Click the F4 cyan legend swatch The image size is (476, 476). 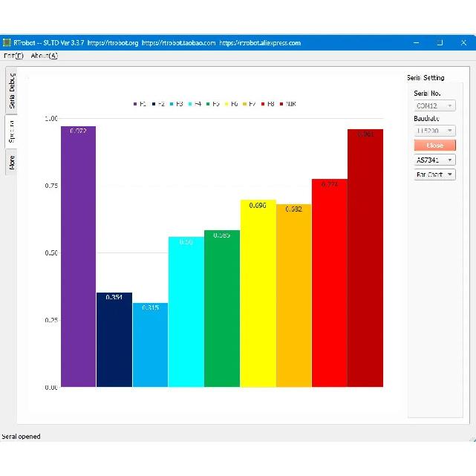[190, 104]
